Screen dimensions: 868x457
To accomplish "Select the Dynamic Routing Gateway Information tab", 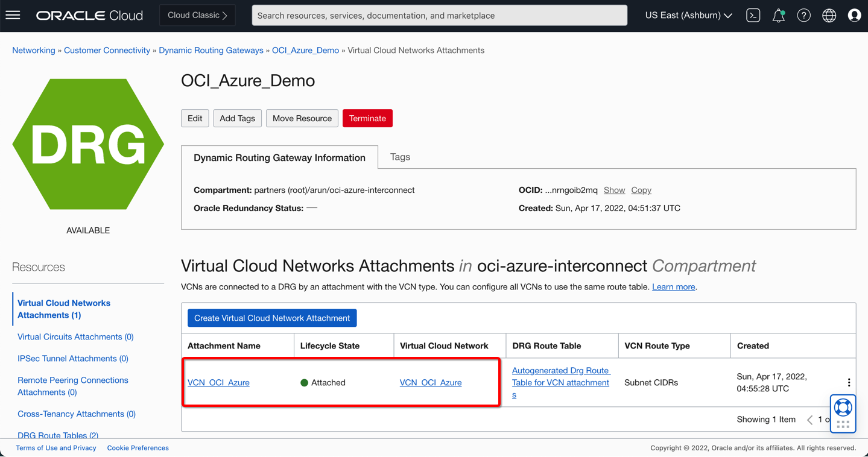I will pyautogui.click(x=279, y=157).
